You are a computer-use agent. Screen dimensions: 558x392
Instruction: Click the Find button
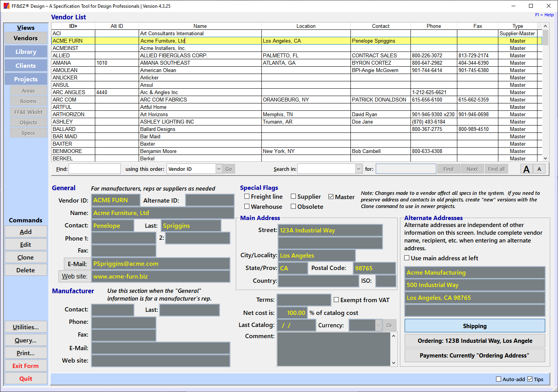pos(448,169)
